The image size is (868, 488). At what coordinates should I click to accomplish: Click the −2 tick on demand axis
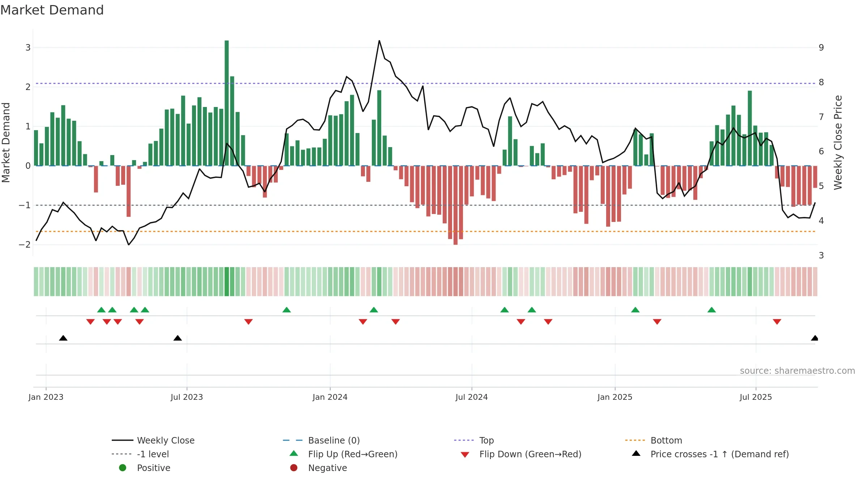pos(25,245)
